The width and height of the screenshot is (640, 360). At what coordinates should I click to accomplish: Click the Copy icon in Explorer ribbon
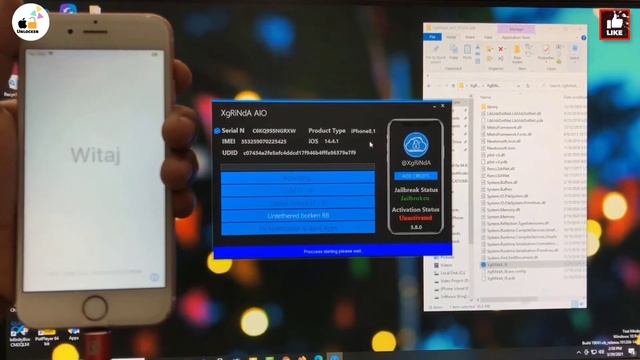tap(454, 53)
